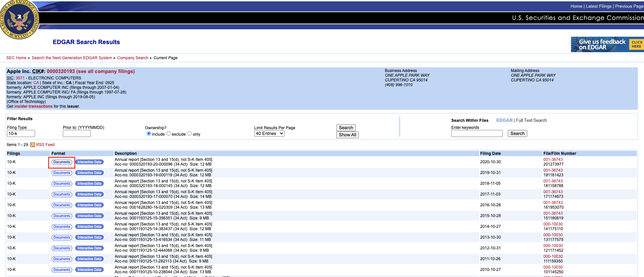Open Interactive Data for the 2015-10-28 filing
Screen dimensions: 644x277
(x=89, y=216)
